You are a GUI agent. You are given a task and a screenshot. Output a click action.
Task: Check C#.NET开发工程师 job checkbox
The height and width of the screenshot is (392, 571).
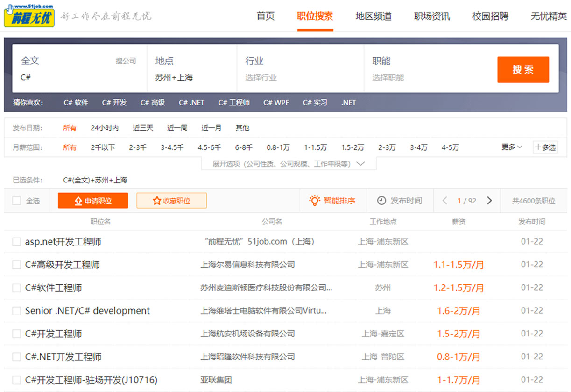click(17, 357)
